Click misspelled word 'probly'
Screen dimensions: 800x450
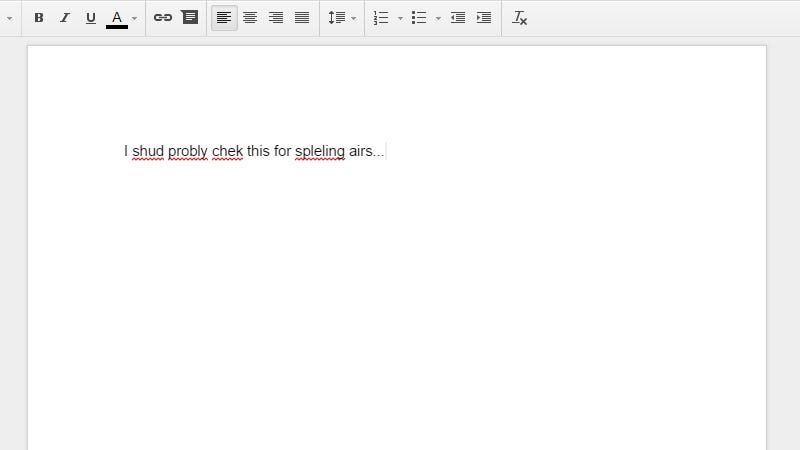188,152
